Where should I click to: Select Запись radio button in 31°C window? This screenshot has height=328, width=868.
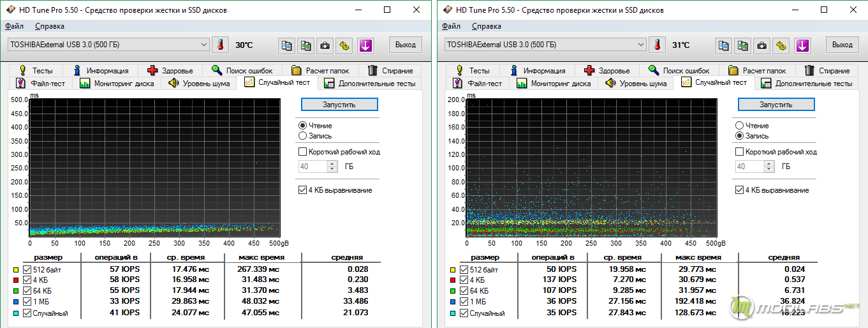(x=739, y=136)
